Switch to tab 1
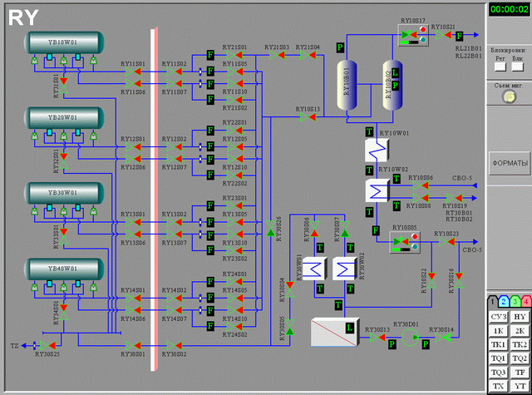 [493, 301]
